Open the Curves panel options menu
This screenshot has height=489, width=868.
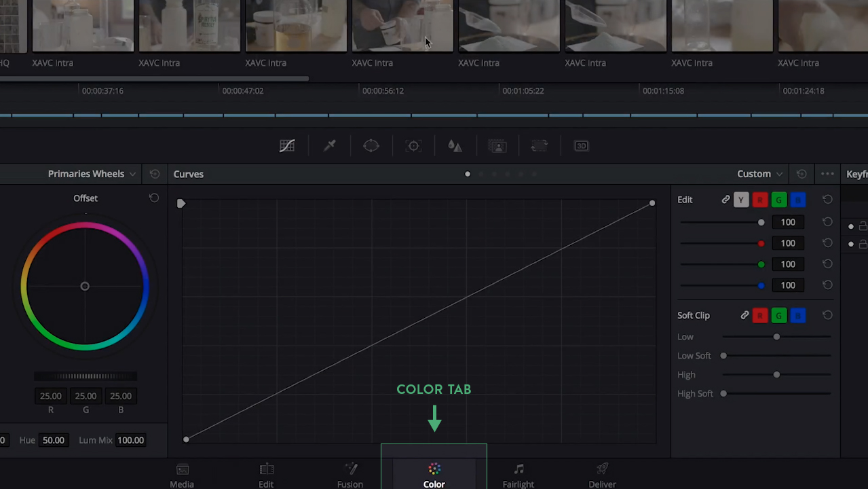[x=827, y=174]
